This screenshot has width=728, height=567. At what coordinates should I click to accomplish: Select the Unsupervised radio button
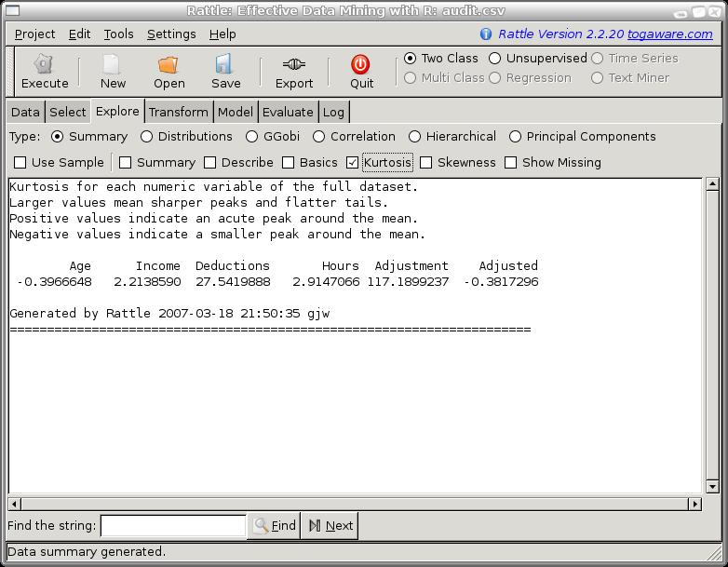coord(495,58)
